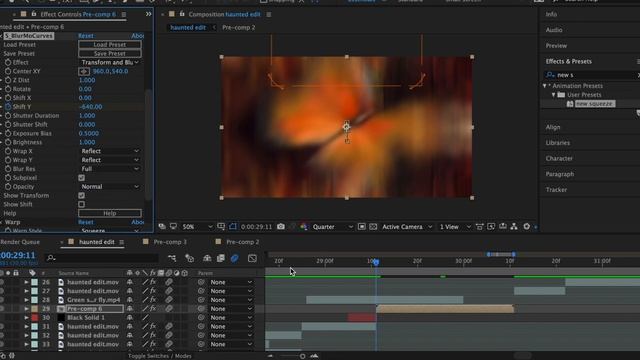Enable the Show Shift checkbox
The image size is (640, 360).
tap(82, 204)
